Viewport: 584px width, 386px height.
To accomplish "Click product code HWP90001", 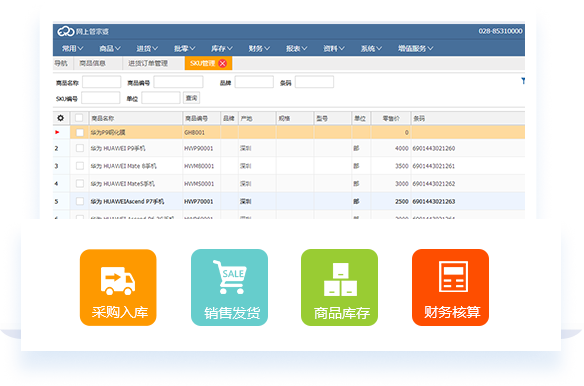I will pos(199,148).
